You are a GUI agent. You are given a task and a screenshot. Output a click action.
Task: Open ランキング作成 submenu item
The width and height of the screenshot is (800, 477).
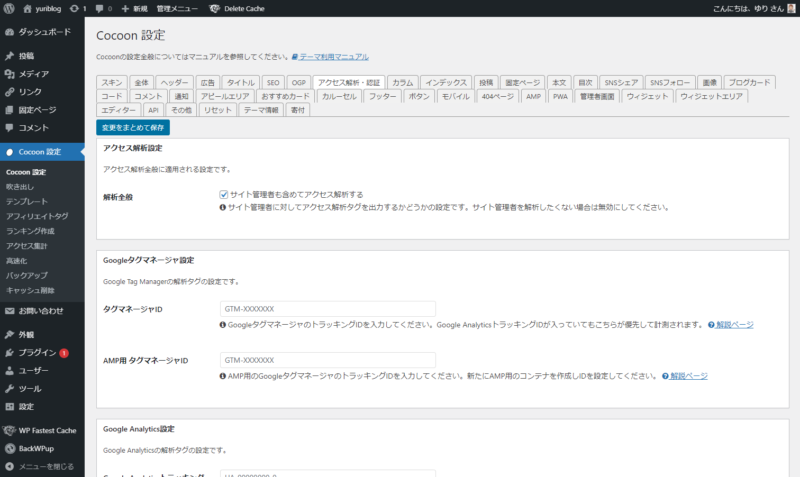[30, 231]
